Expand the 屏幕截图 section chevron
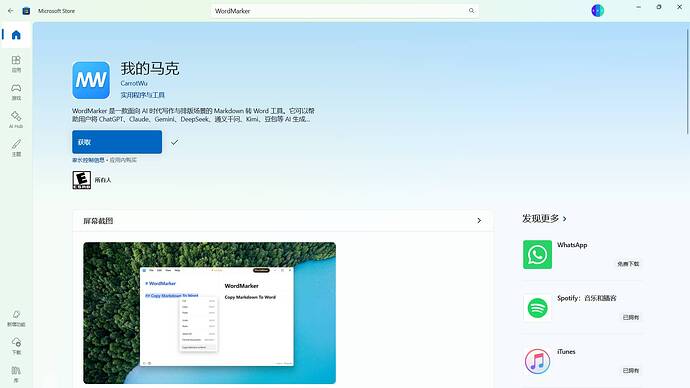This screenshot has width=690, height=388. point(479,220)
